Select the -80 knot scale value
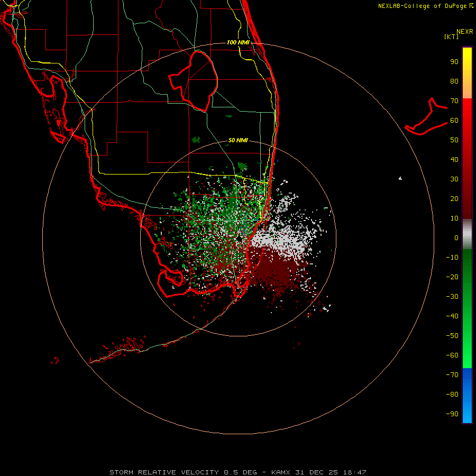This screenshot has width=476, height=476. (x=452, y=395)
